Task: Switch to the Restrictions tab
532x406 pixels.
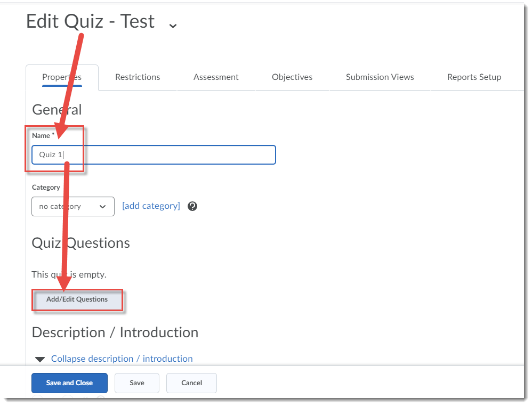Action: (x=137, y=77)
